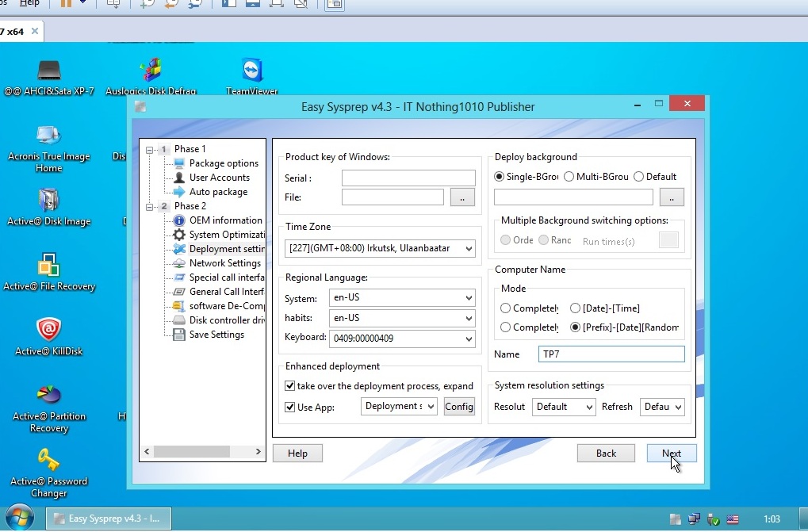Open the Use App deployment dropdown
This screenshot has height=532, width=808.
(399, 407)
